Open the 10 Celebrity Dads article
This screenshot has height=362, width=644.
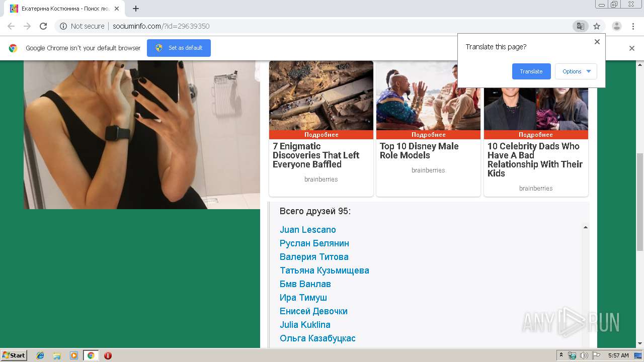click(535, 160)
